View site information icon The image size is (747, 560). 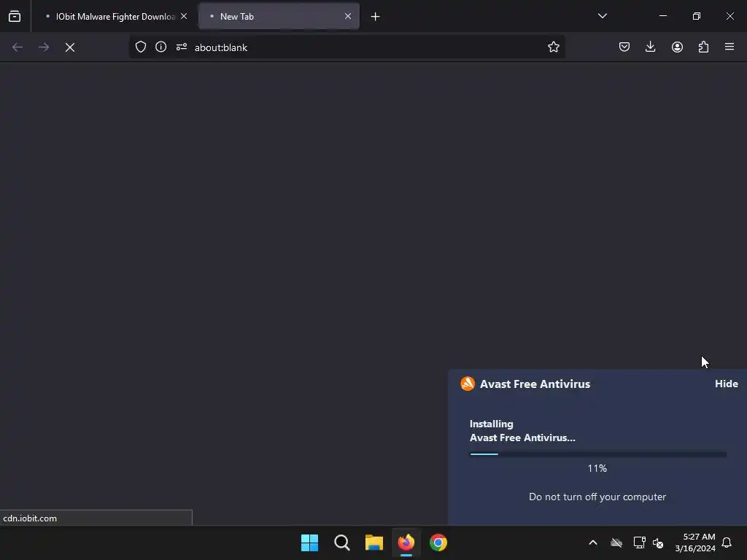pyautogui.click(x=161, y=47)
